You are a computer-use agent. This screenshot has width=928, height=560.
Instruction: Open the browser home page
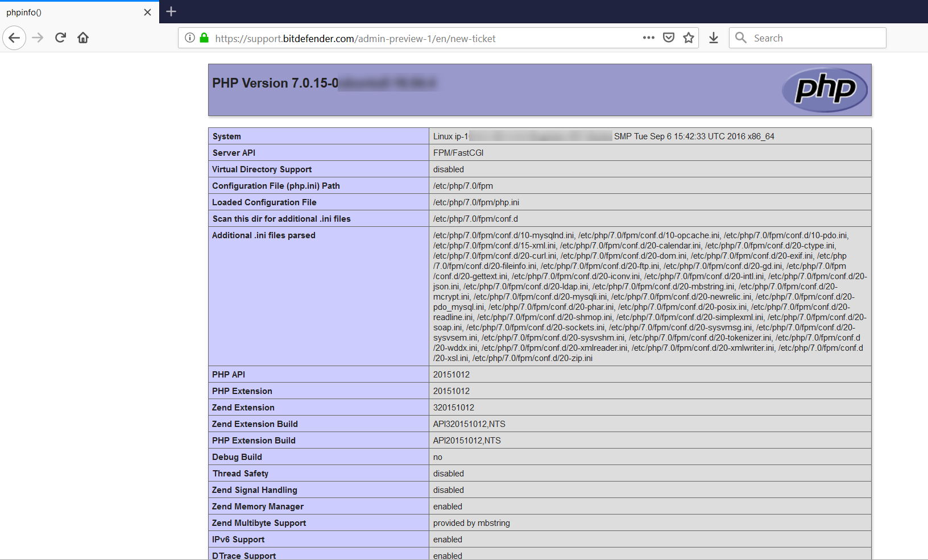pyautogui.click(x=82, y=38)
